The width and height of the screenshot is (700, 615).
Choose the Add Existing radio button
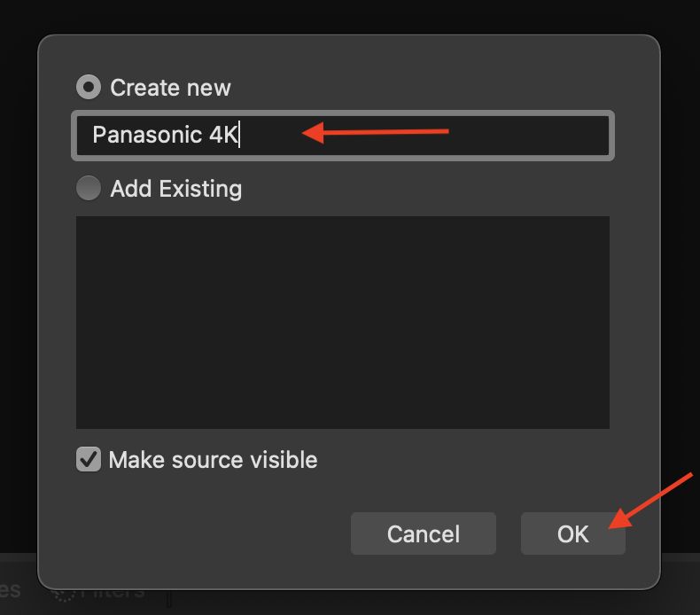coord(89,188)
